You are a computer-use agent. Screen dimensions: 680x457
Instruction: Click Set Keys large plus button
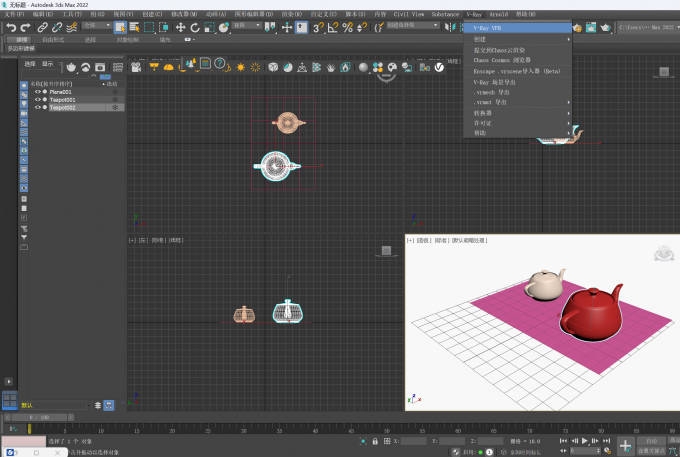click(625, 446)
